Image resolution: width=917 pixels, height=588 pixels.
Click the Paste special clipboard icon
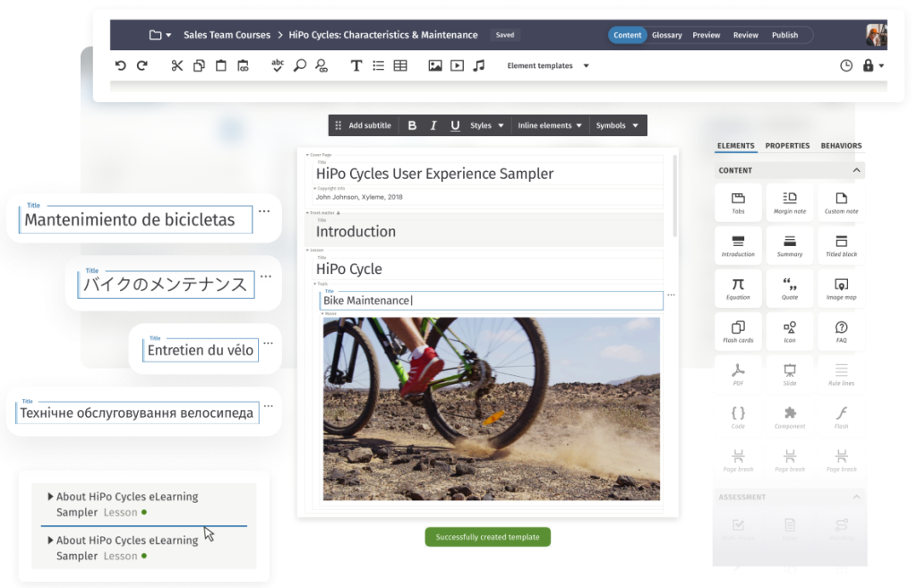(x=243, y=65)
